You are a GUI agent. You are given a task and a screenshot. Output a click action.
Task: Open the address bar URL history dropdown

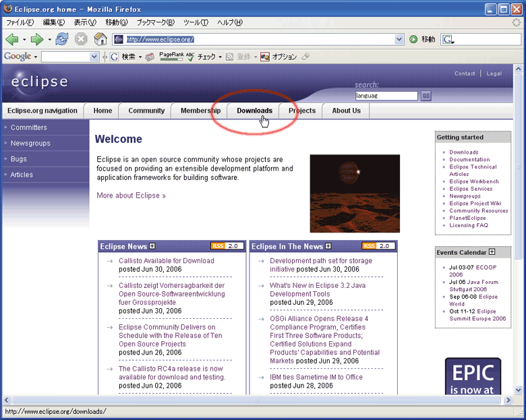point(399,40)
